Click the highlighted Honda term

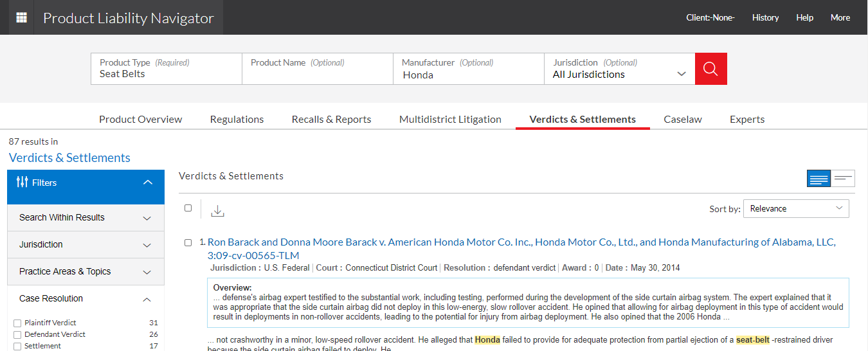click(487, 340)
